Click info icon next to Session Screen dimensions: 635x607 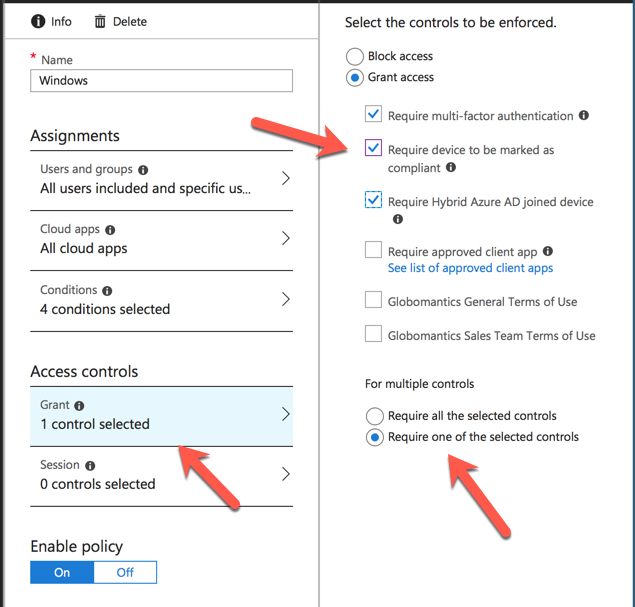90,466
